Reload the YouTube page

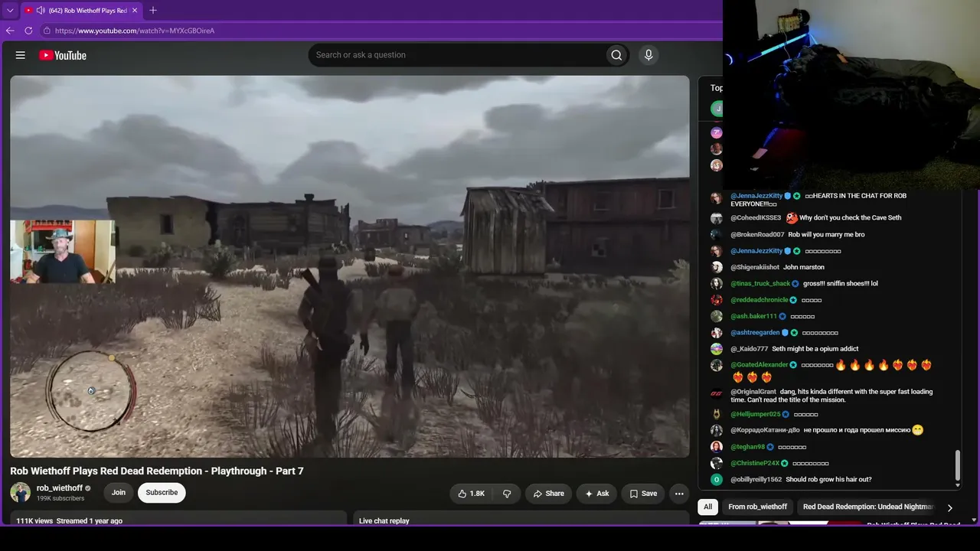[x=28, y=31]
